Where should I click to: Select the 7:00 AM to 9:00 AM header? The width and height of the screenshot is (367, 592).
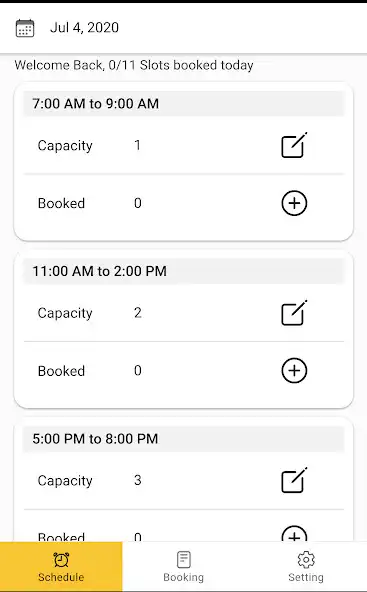(x=184, y=103)
